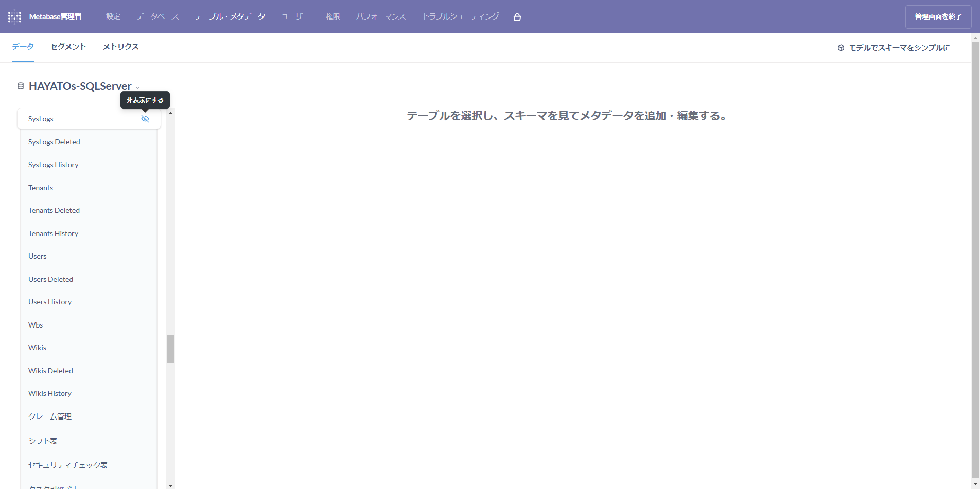The image size is (980, 489).
Task: Switch to the メトリクス tab
Action: click(x=121, y=47)
